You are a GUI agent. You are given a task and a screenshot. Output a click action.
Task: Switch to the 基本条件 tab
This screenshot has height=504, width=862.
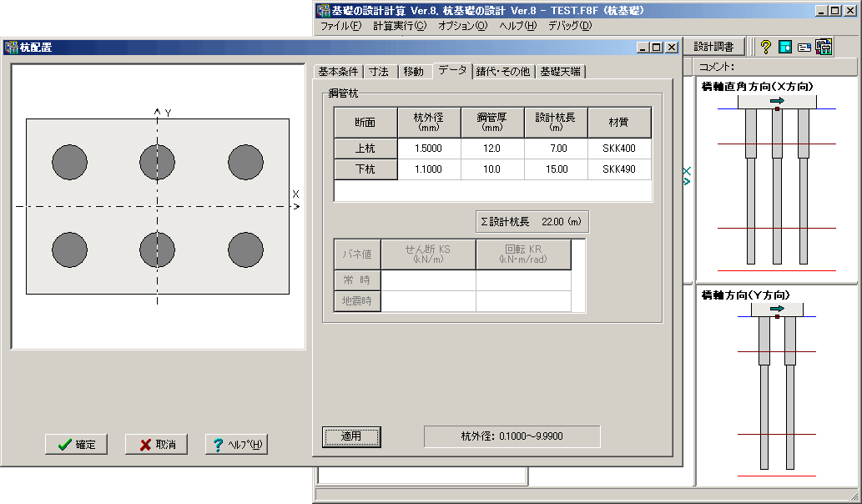[x=338, y=72]
